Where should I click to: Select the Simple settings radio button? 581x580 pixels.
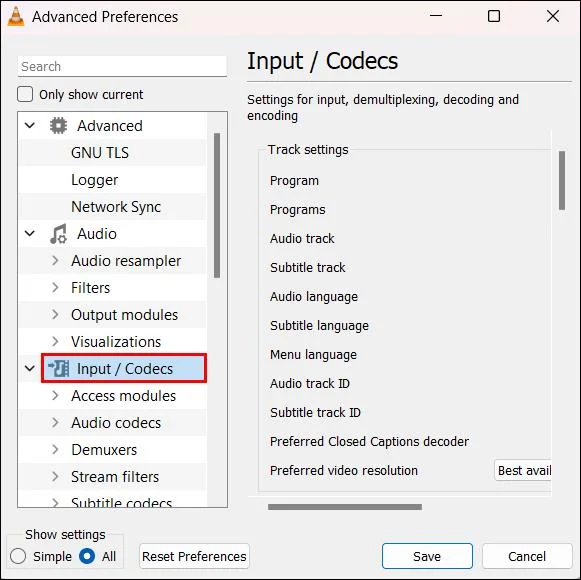coord(18,556)
